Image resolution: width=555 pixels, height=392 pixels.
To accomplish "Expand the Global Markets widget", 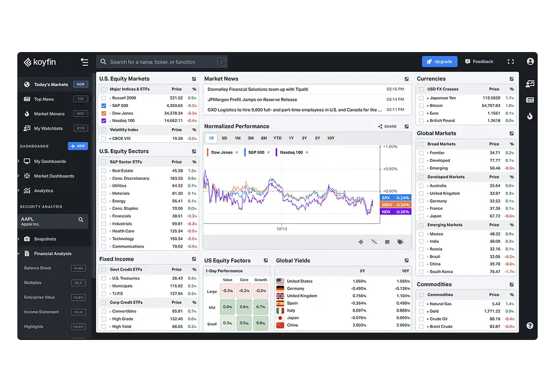I will pyautogui.click(x=512, y=134).
